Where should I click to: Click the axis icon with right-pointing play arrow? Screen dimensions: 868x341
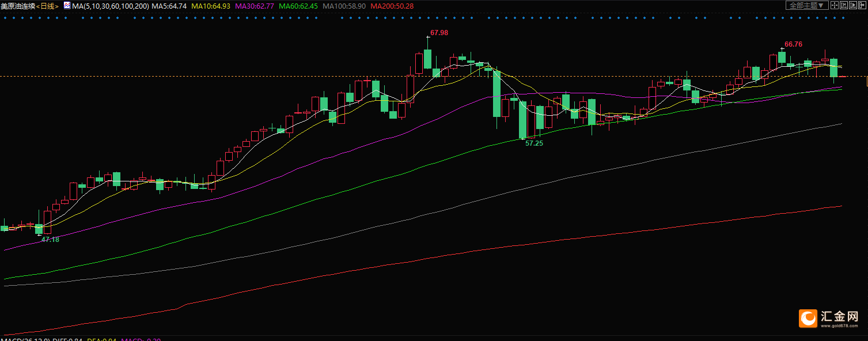[x=853, y=5]
